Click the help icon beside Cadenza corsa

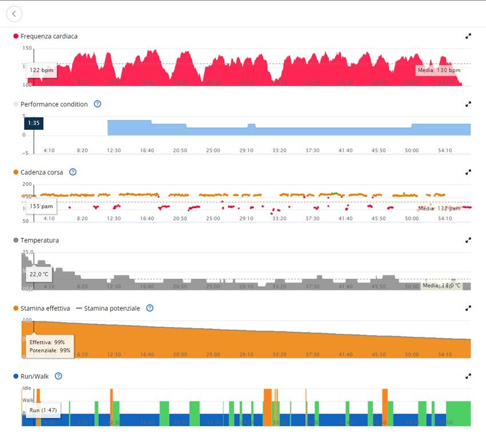coord(73,172)
